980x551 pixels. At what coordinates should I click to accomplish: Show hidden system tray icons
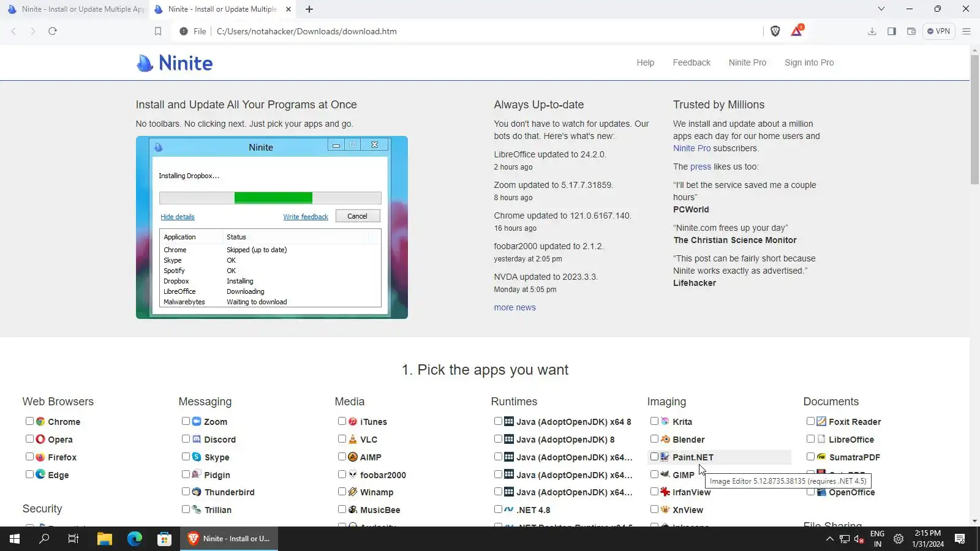pos(830,539)
